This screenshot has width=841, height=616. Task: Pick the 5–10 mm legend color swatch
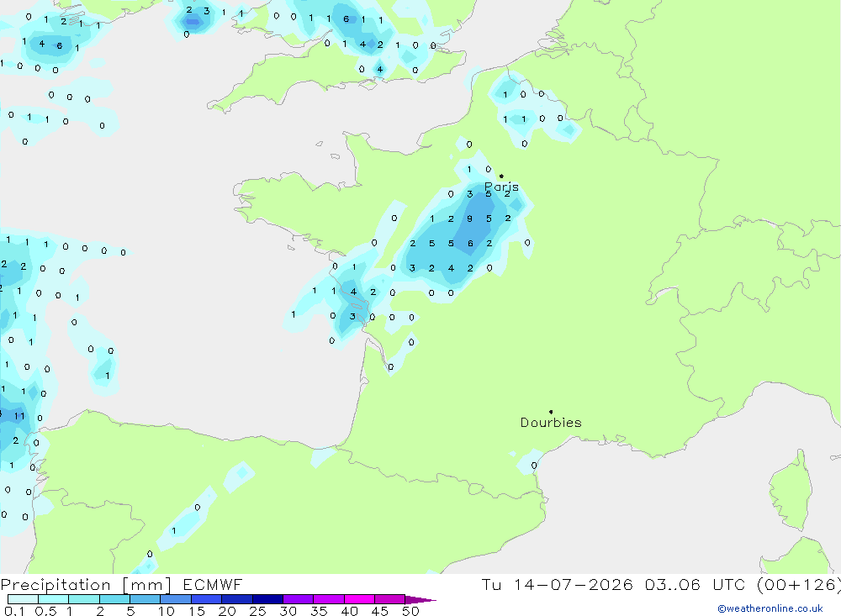point(145,599)
